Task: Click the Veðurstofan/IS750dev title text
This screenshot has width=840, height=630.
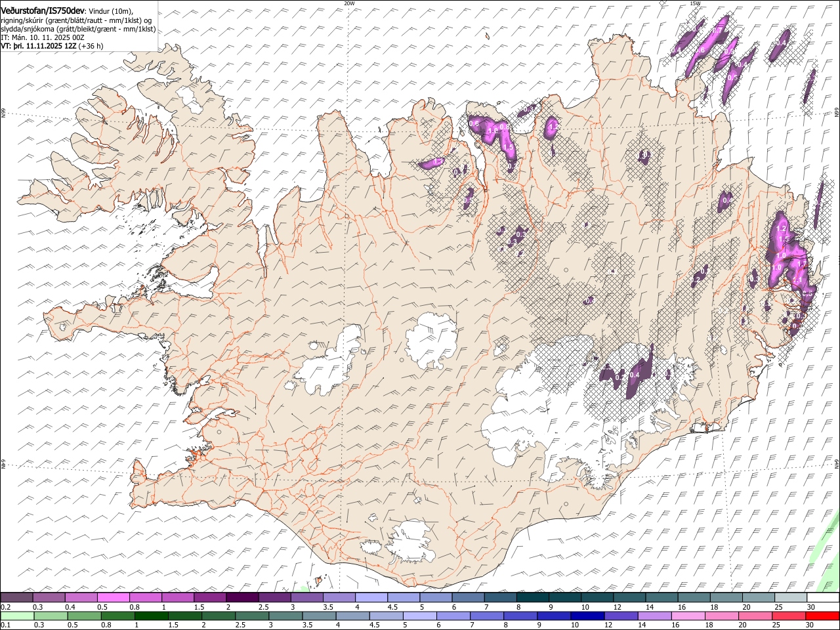Action: point(43,10)
